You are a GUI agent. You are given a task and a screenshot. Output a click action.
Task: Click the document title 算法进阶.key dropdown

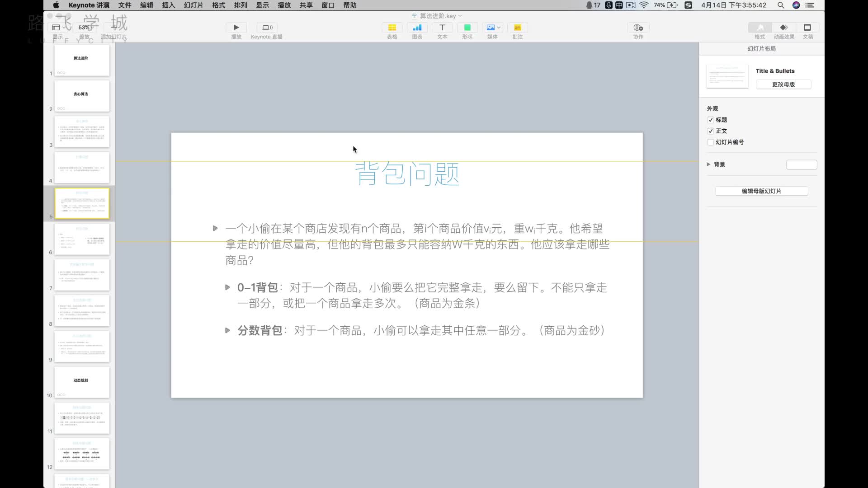pos(437,16)
